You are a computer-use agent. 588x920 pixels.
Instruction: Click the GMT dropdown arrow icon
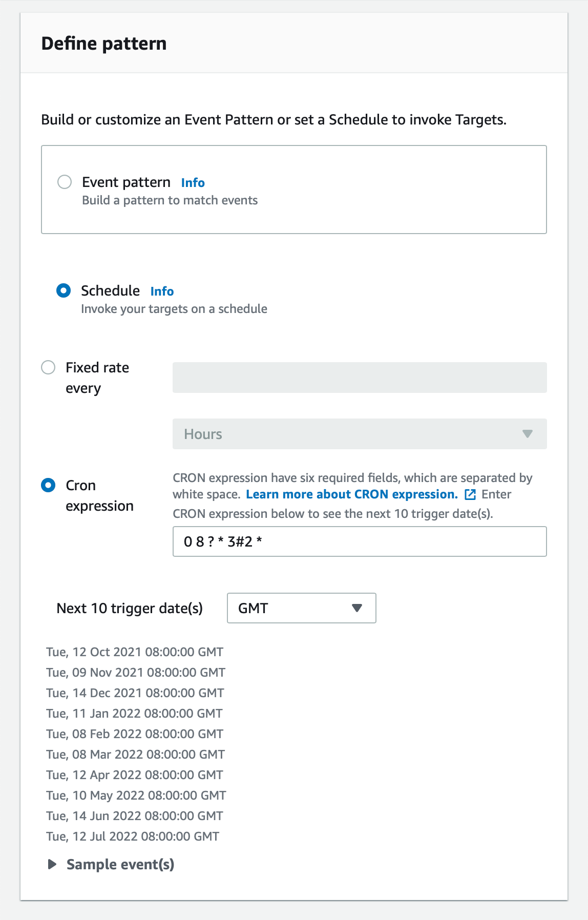pos(357,608)
